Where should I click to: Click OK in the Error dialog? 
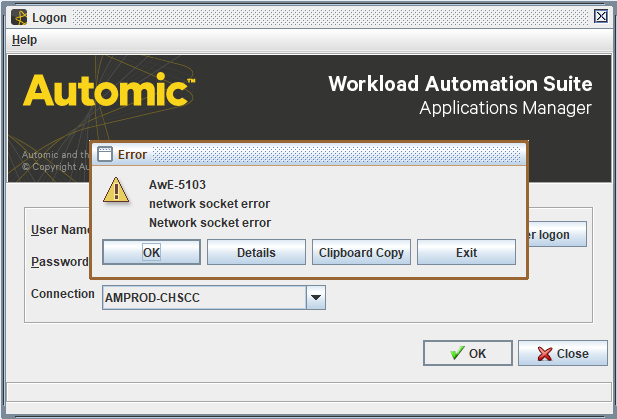tap(151, 252)
